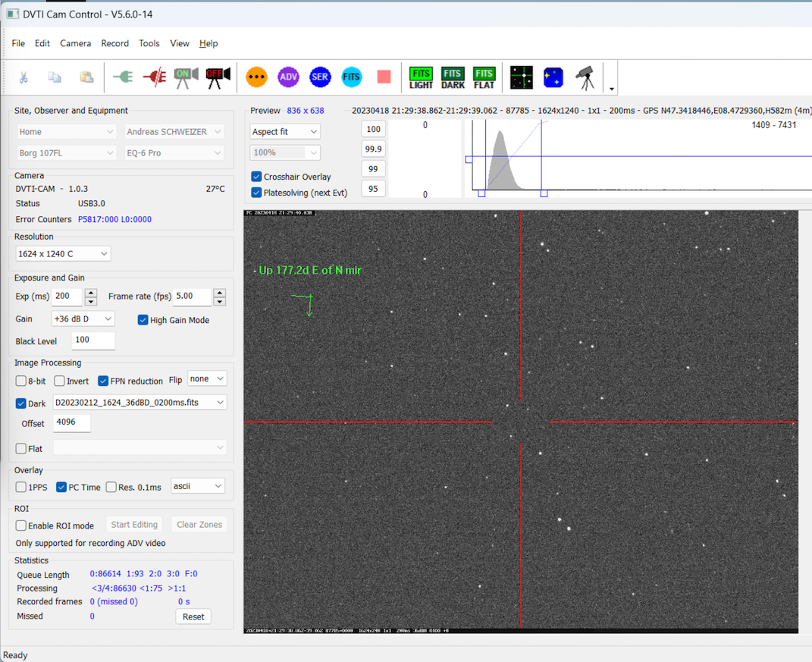Expand the Gain +36 dB D dropdown
This screenshot has width=812, height=662.
coord(83,319)
